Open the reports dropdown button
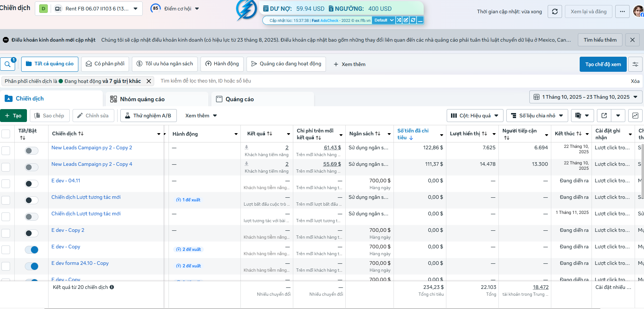 click(582, 116)
